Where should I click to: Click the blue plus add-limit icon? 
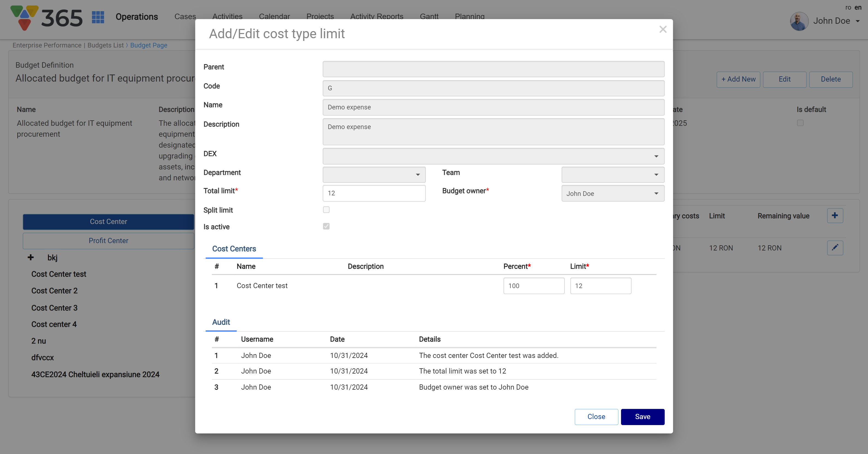point(835,216)
